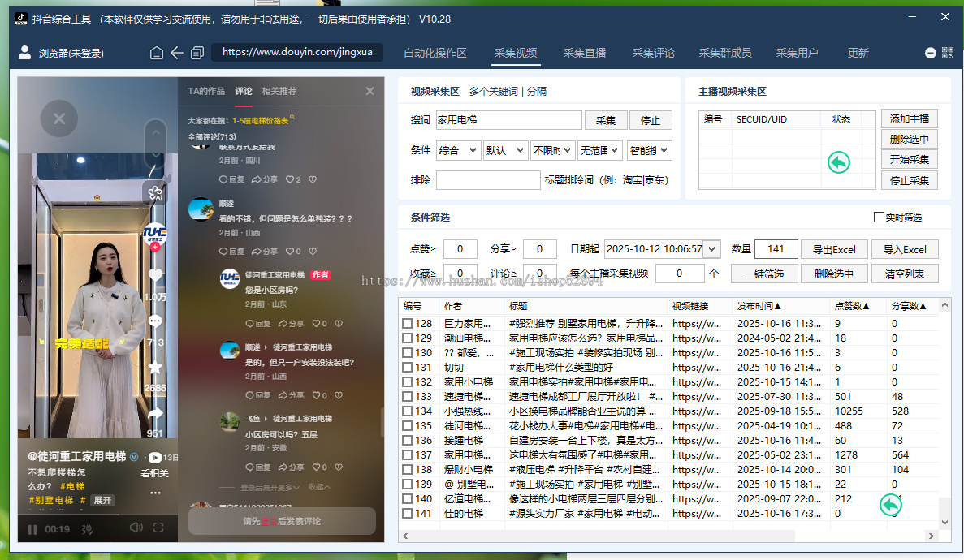
Task: Enable the 实时筛选 checkbox
Action: (x=879, y=217)
